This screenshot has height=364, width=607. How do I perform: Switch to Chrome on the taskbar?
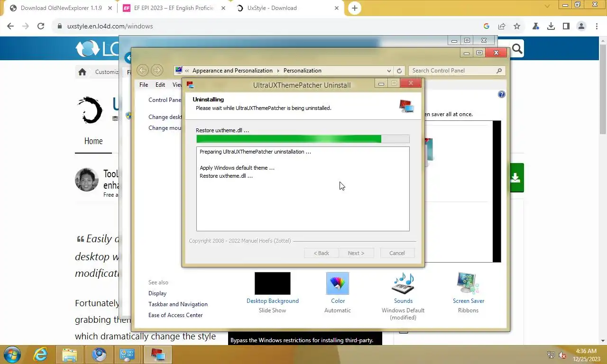point(99,355)
